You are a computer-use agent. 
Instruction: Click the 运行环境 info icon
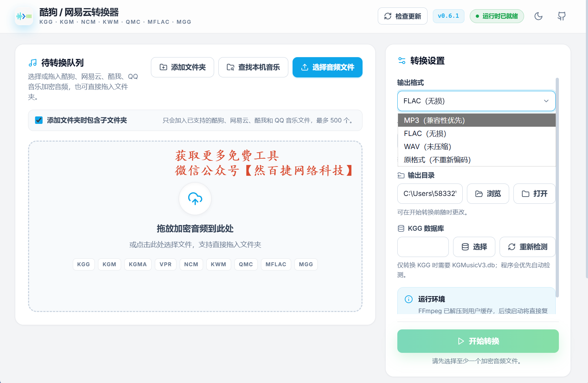coord(409,299)
